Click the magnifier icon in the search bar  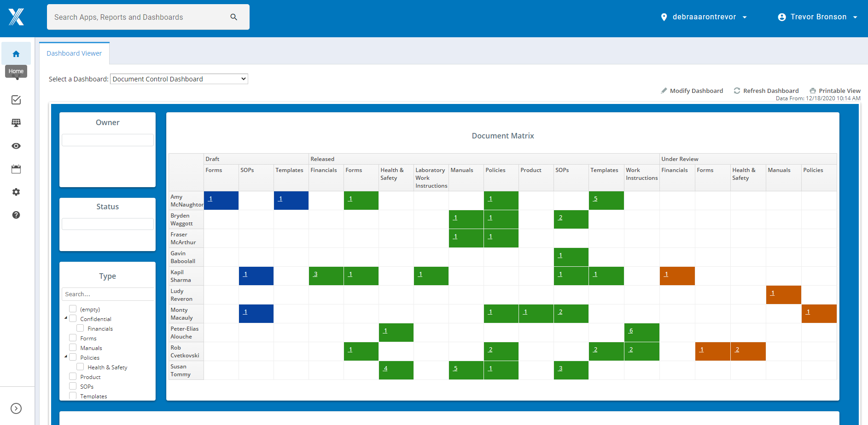pos(234,17)
